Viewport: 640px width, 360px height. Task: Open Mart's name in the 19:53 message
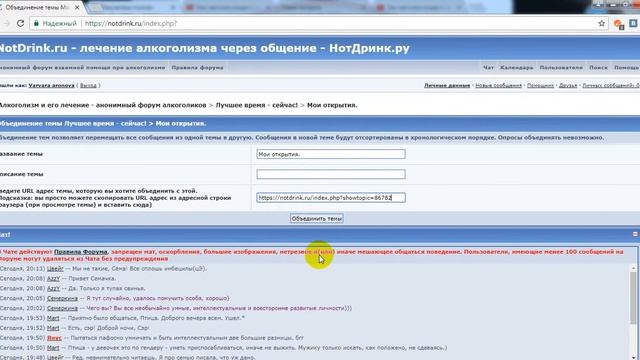(x=53, y=318)
